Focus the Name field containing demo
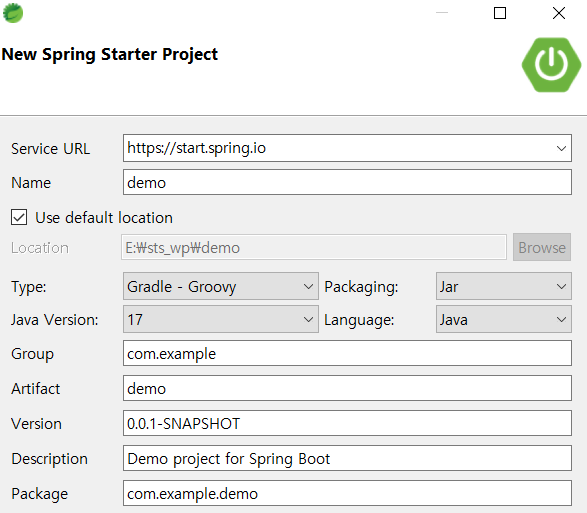587x513 pixels. coord(347,182)
